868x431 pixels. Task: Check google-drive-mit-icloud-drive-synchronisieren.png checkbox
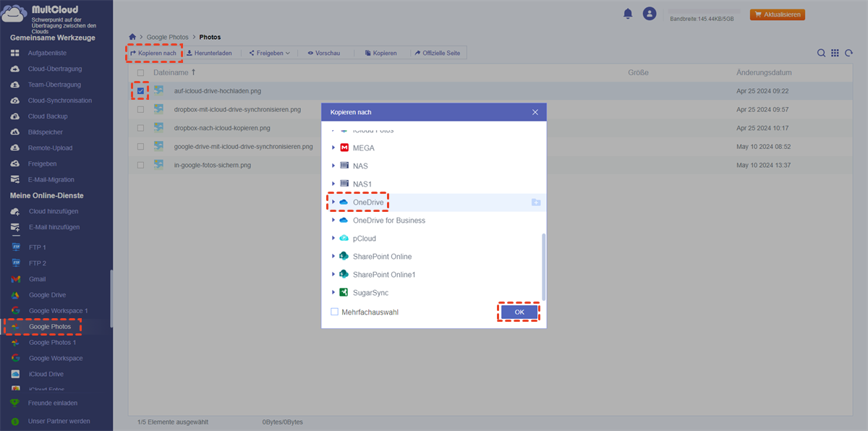[140, 147]
